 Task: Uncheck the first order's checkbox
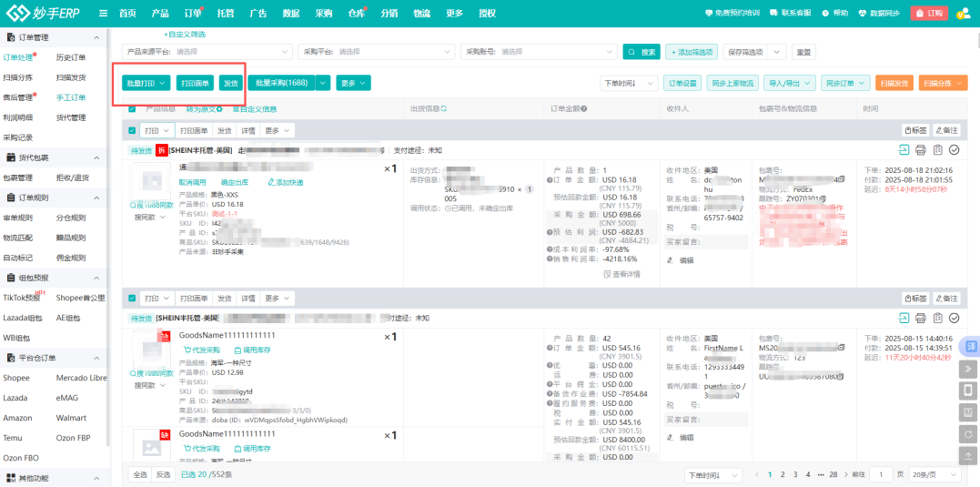pyautogui.click(x=133, y=131)
